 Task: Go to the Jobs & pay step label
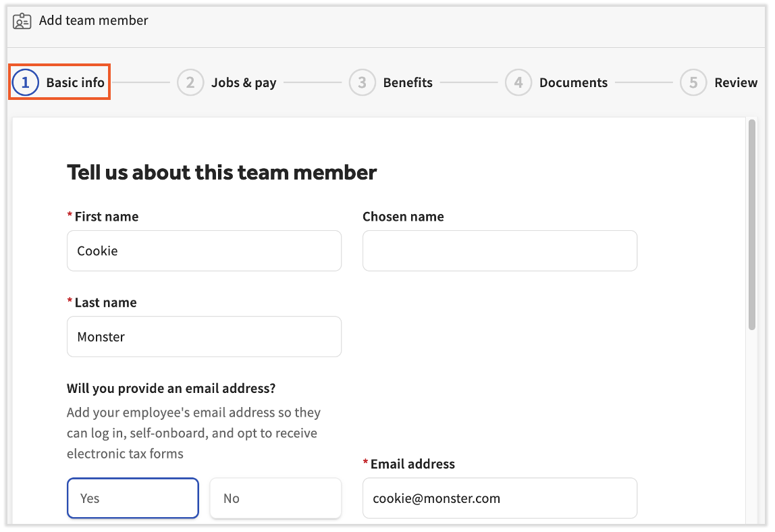coord(244,83)
